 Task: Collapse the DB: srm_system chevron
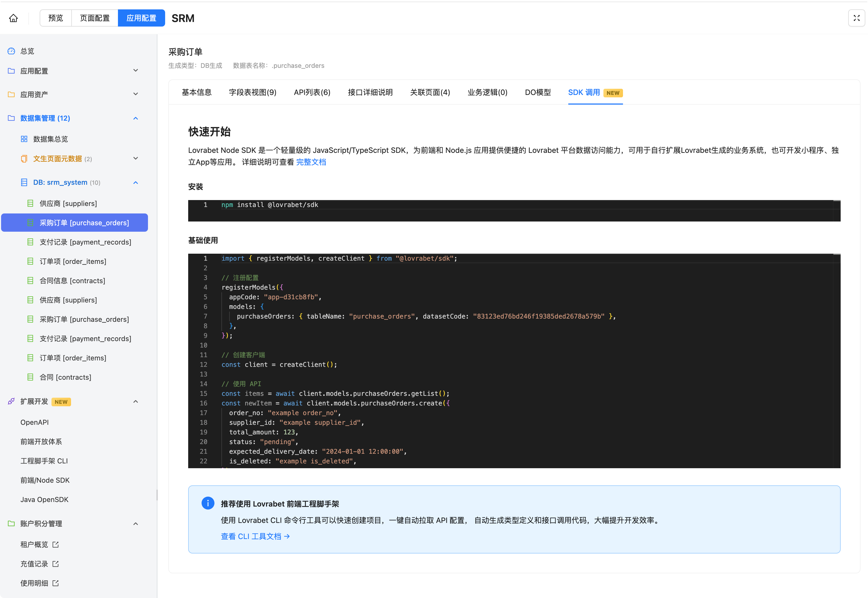click(136, 182)
